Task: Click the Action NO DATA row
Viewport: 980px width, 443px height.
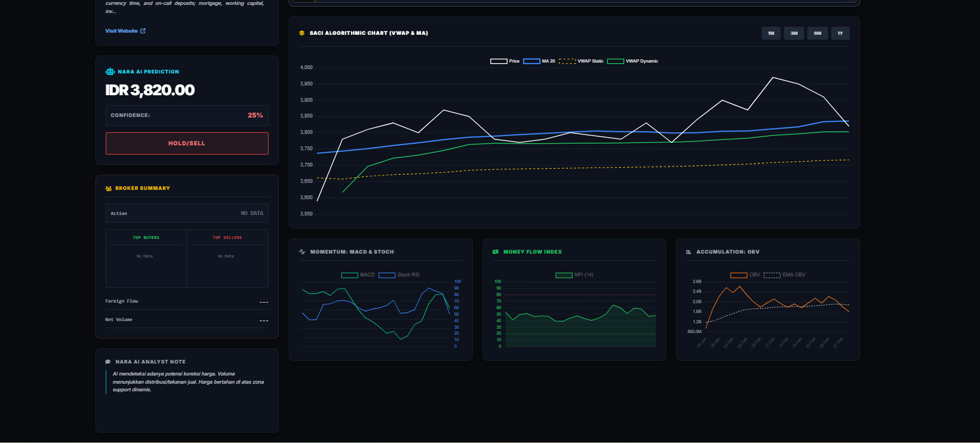Action: tap(187, 213)
